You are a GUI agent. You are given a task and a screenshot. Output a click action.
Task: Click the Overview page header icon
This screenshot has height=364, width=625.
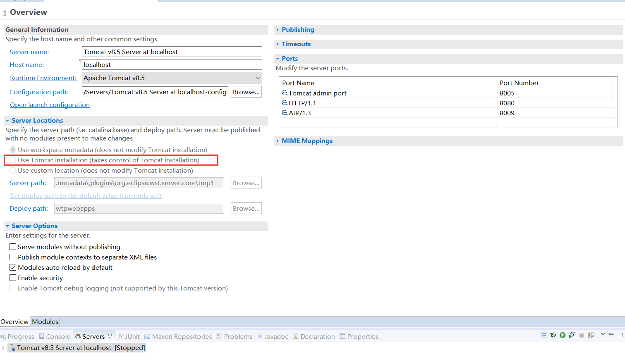click(5, 13)
